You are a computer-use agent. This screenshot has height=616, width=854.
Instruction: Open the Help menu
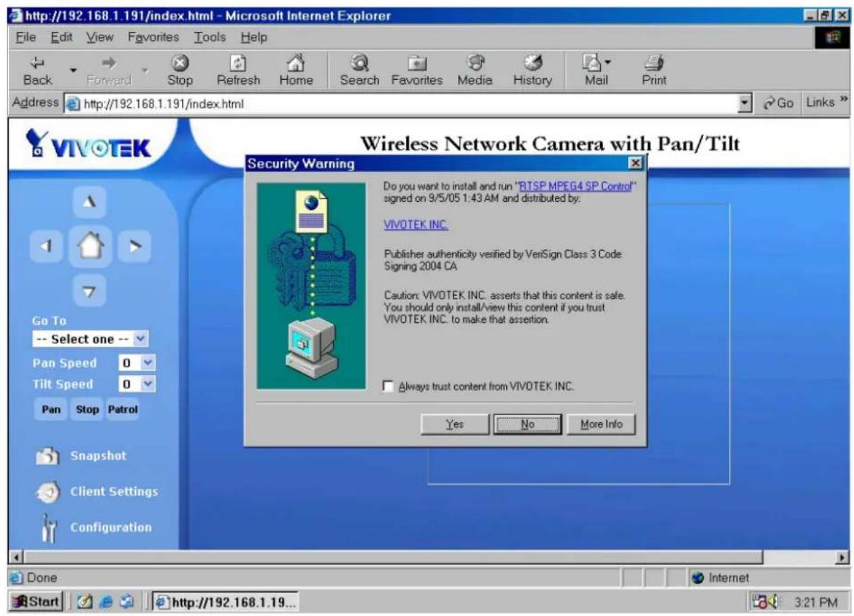point(254,38)
